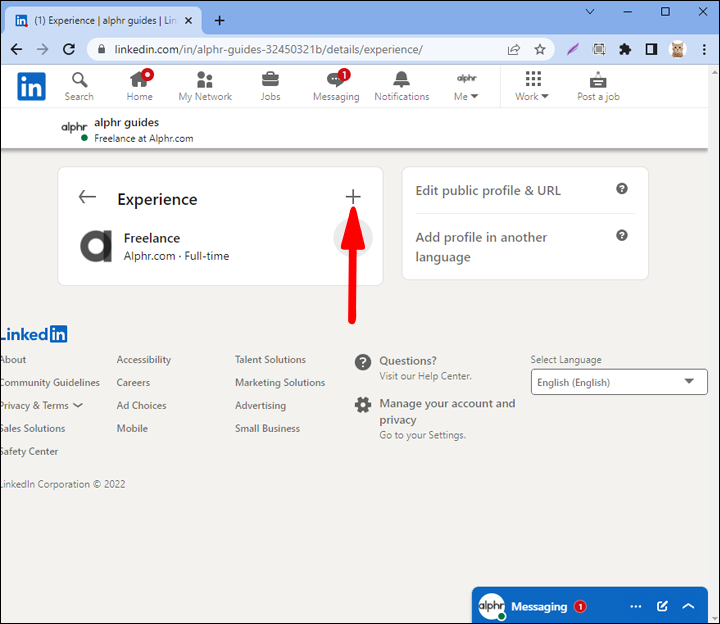Click the Edit public profile & URL link
The height and width of the screenshot is (624, 720).
pos(488,190)
